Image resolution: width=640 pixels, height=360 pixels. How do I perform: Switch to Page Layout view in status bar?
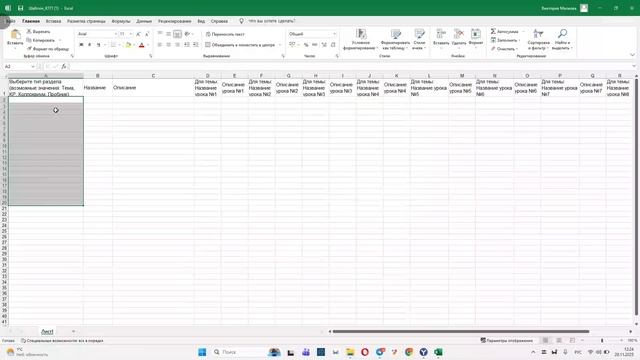pyautogui.click(x=559, y=340)
